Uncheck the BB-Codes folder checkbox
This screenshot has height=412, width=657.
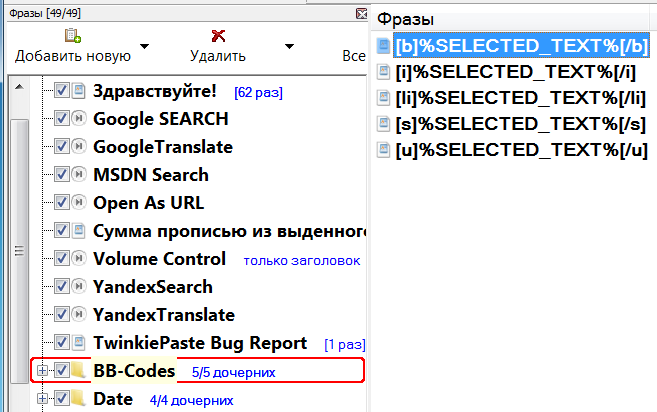(62, 371)
